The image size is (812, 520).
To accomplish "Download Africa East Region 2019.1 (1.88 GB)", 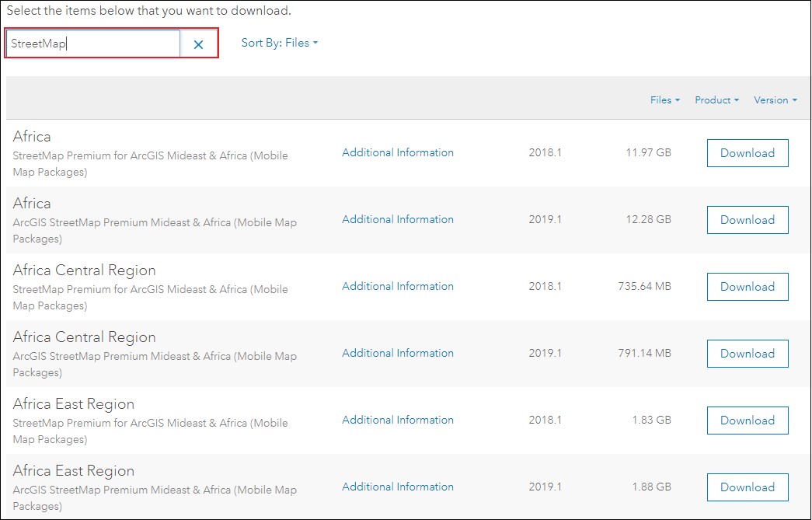I will 748,487.
